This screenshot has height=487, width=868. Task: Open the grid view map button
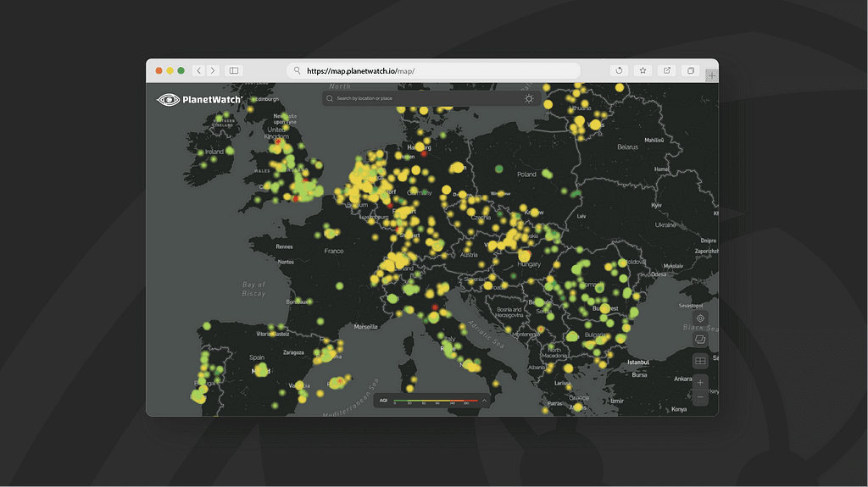point(700,361)
